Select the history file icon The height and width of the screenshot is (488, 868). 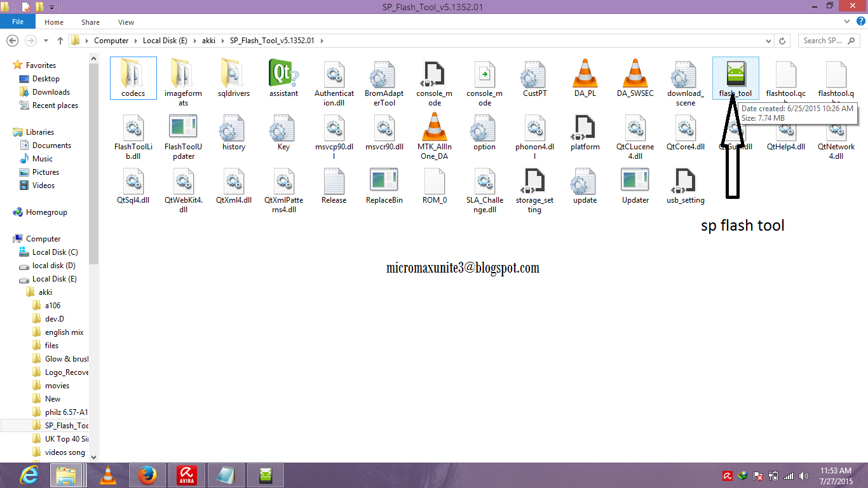coord(233,126)
